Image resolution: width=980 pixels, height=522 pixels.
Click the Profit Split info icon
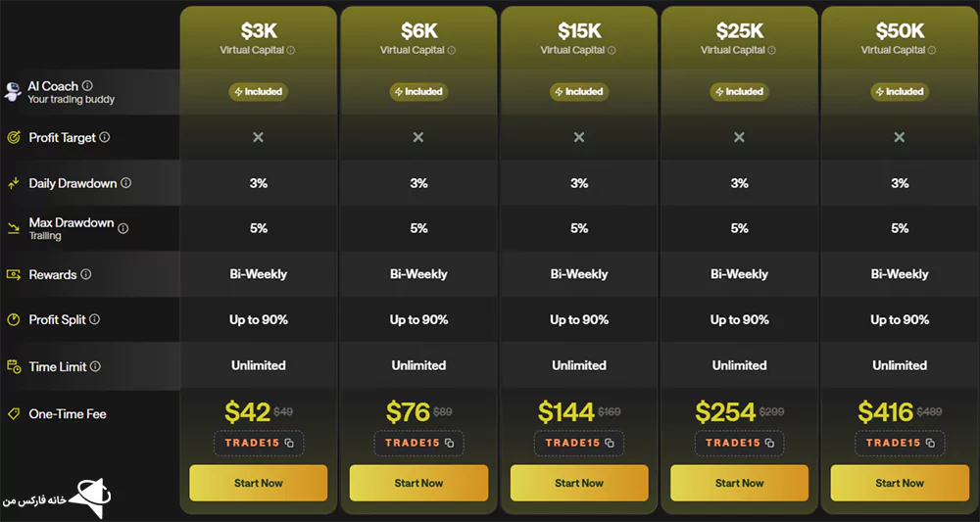94,319
